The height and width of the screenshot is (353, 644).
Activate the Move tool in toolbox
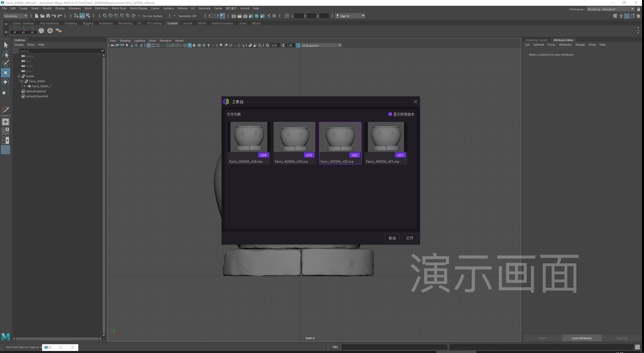[x=6, y=73]
